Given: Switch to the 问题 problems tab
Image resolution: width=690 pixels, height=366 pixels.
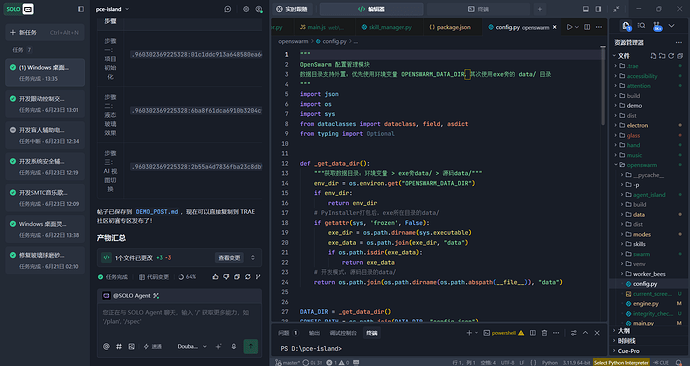Looking at the screenshot, I should pos(288,333).
